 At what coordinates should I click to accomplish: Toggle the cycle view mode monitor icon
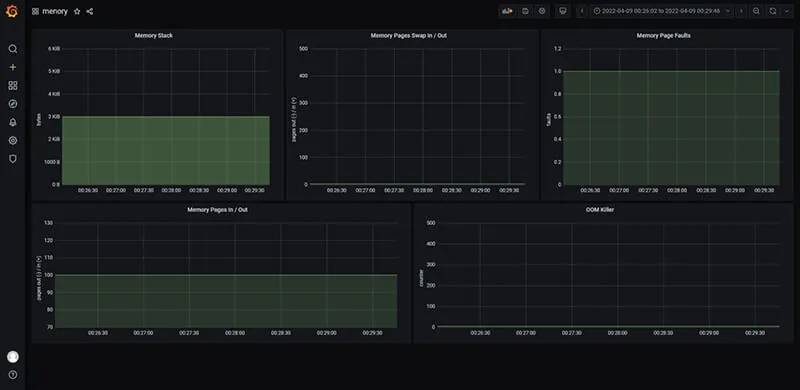pos(563,11)
